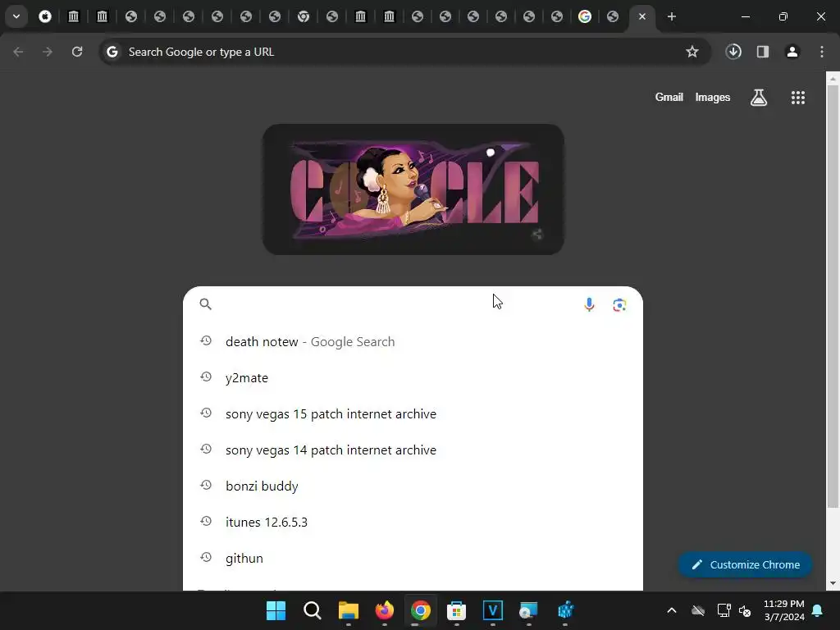Switch to the Apple icon tab

45,16
